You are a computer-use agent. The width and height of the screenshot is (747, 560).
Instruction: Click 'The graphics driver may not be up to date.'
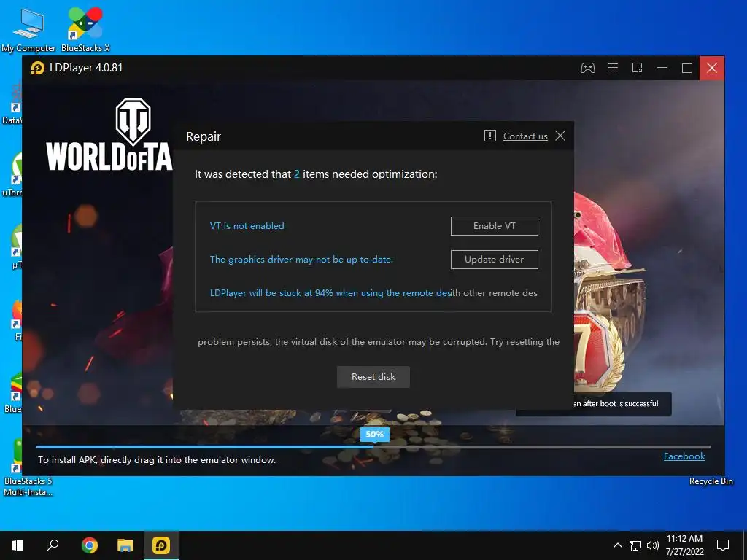coord(301,260)
